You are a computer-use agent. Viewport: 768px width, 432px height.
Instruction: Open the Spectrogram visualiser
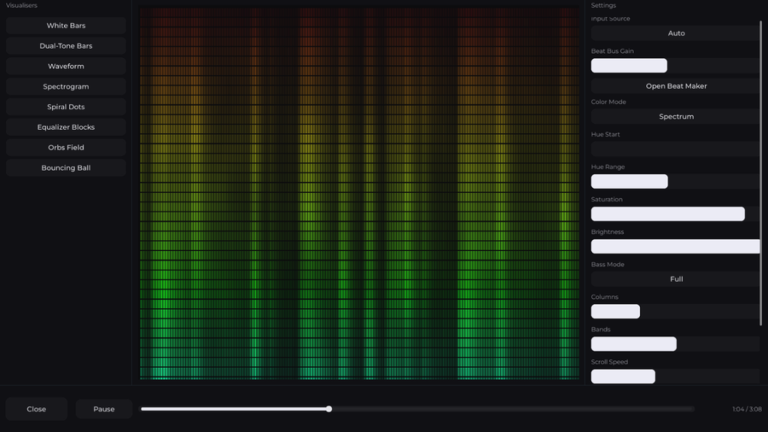[x=66, y=86]
